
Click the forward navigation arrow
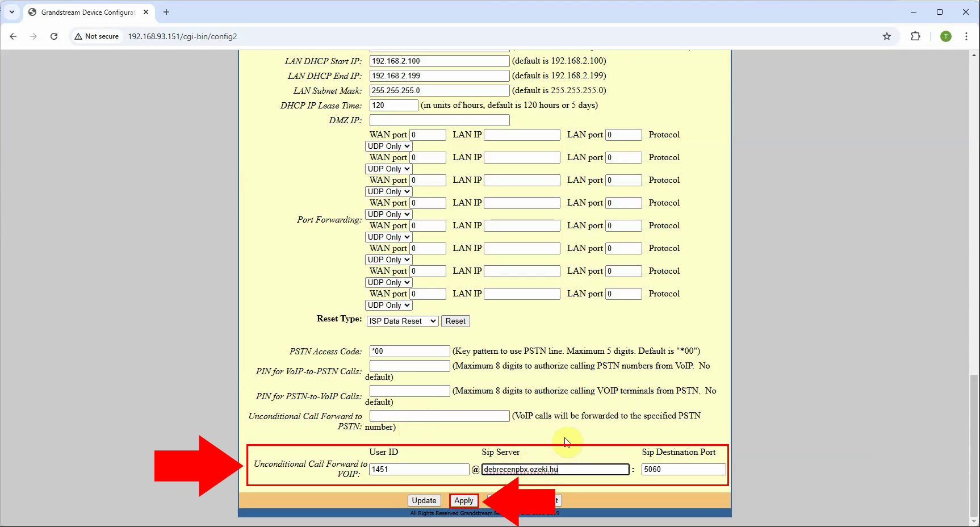(x=33, y=36)
